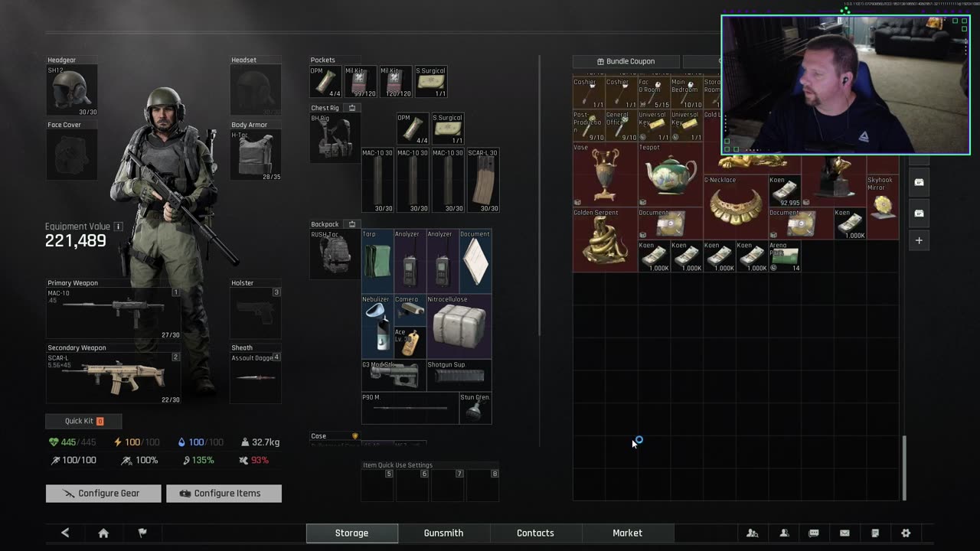
Task: Open the chat messages icon
Action: tap(814, 533)
